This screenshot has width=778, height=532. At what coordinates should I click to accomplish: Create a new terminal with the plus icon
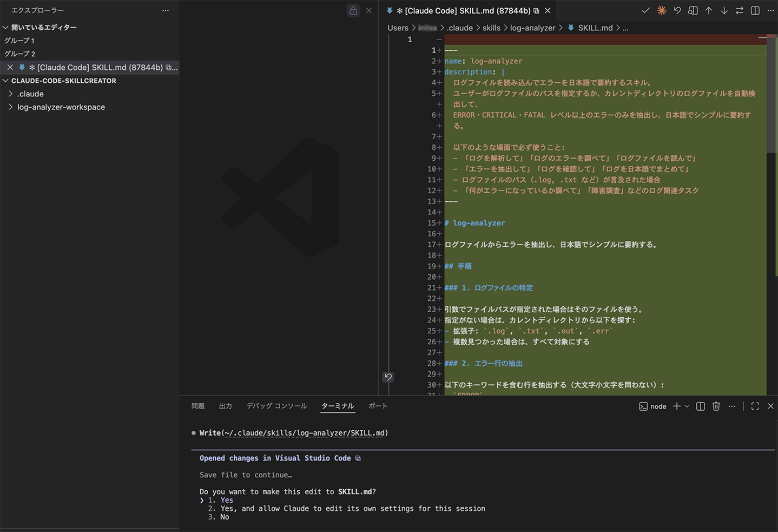tap(676, 406)
